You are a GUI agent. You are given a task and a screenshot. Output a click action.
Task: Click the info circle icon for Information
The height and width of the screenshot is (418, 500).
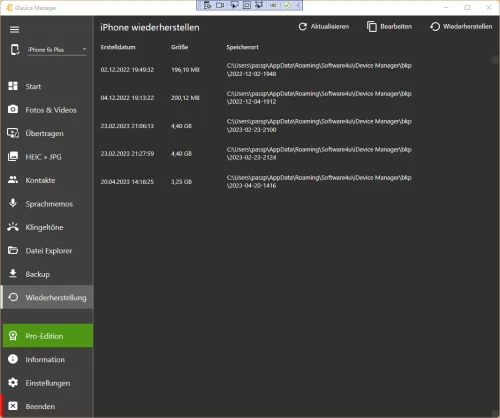pyautogui.click(x=13, y=359)
